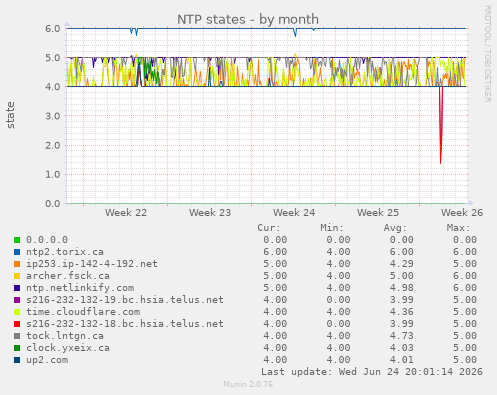Click the orange swatch for ip253.ip-142-4-192.net
The image size is (497, 395).
pyautogui.click(x=17, y=264)
